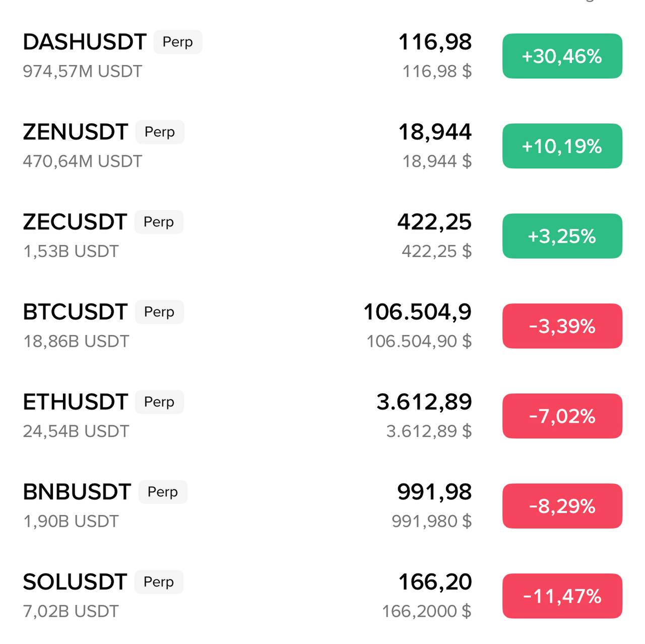This screenshot has width=645, height=644.
Task: Tap the +10,19% green badge
Action: point(562,146)
